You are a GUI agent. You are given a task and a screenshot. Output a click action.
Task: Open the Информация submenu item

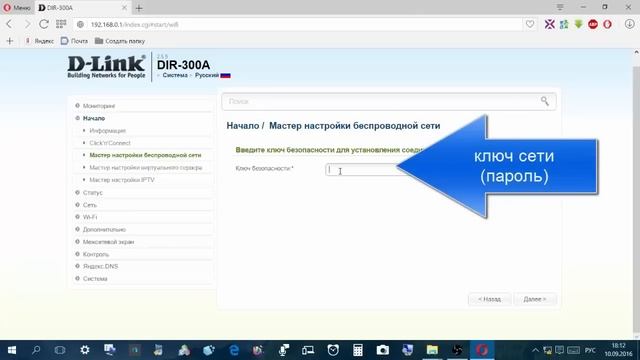click(x=107, y=131)
